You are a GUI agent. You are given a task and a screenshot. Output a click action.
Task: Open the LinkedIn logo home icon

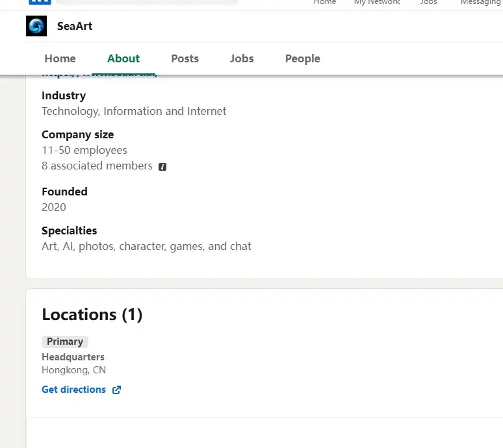click(40, 2)
